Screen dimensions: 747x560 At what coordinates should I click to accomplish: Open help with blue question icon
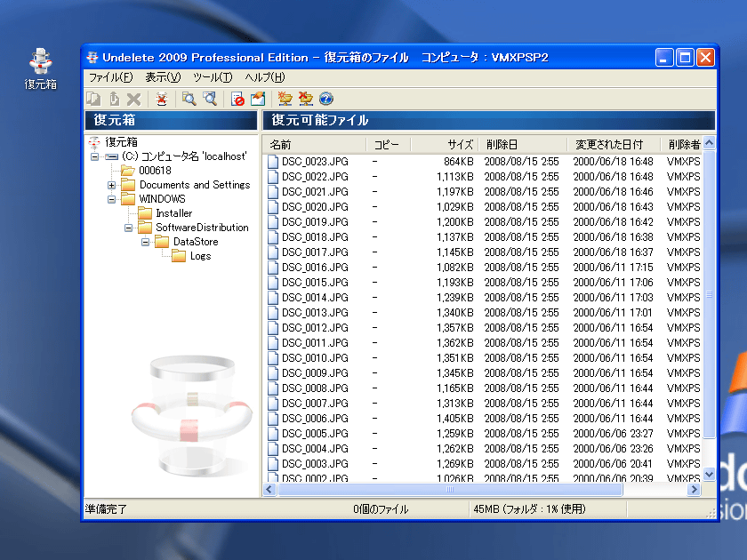325,99
